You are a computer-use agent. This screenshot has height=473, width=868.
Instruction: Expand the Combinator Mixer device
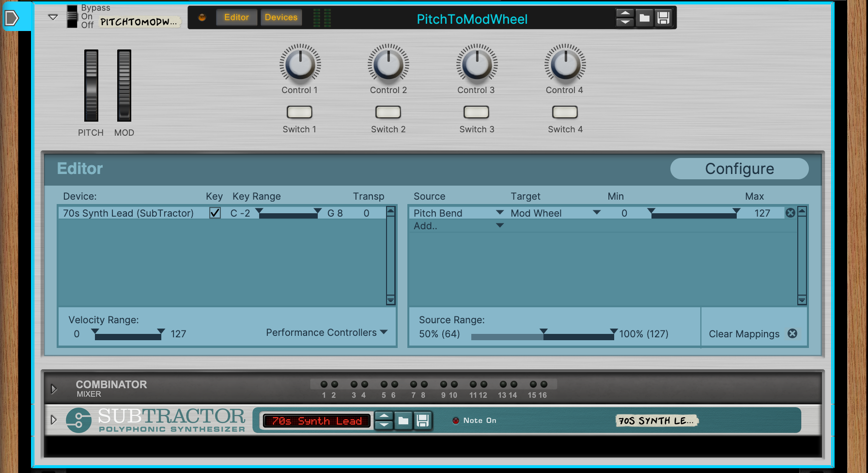coord(54,389)
